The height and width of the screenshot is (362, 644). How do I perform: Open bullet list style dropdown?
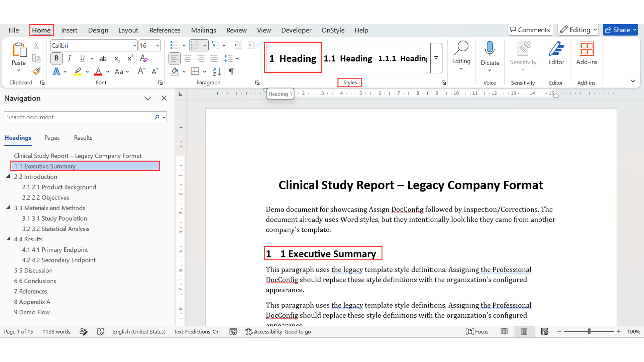[184, 46]
